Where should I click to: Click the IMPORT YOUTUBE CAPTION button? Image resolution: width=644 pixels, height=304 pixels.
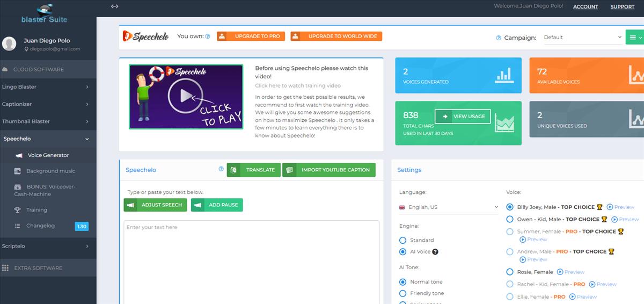(x=329, y=170)
